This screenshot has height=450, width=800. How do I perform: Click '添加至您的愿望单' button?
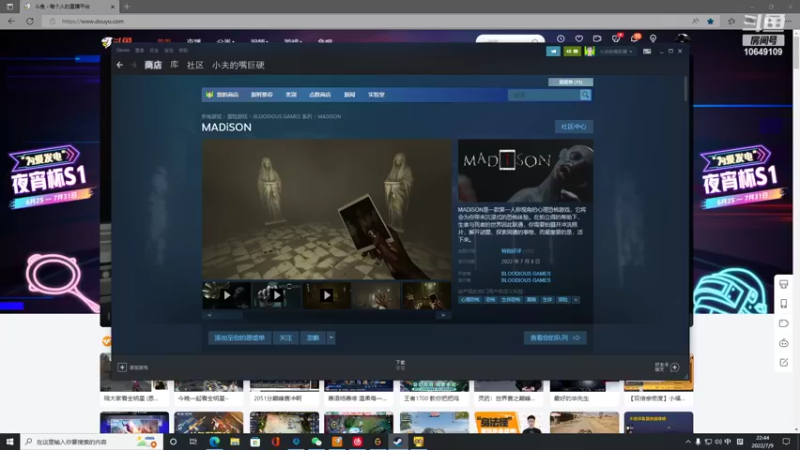click(x=239, y=338)
